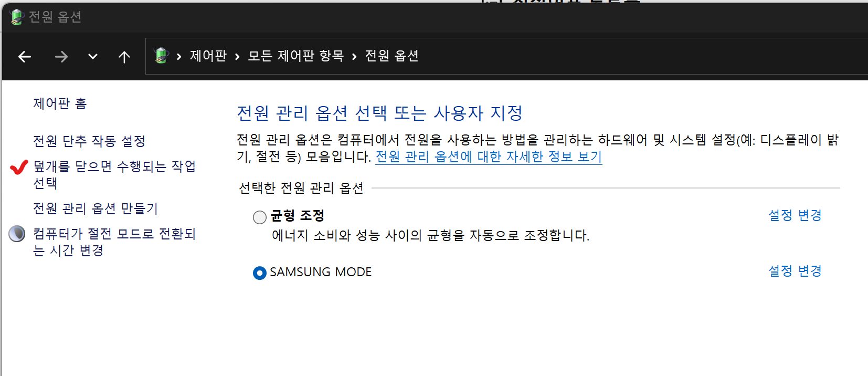
Task: Go forward with the right arrow button
Action: (61, 57)
